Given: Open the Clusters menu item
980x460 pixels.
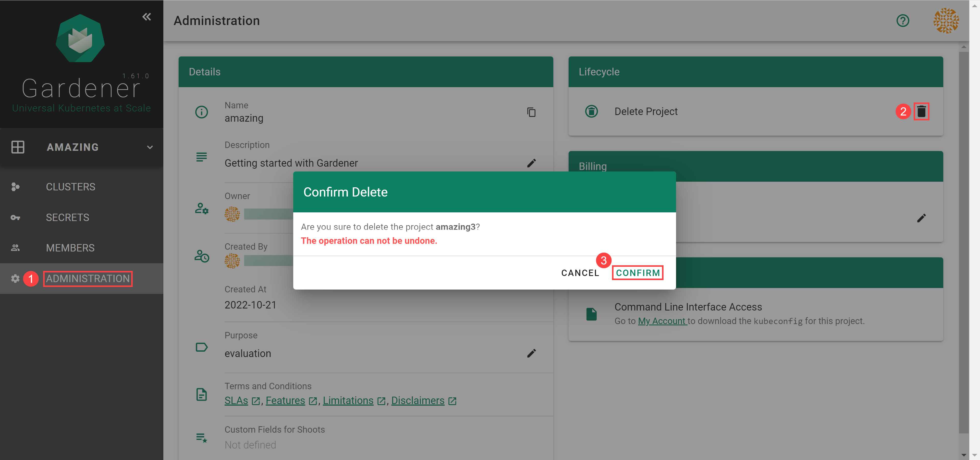Looking at the screenshot, I should (70, 187).
